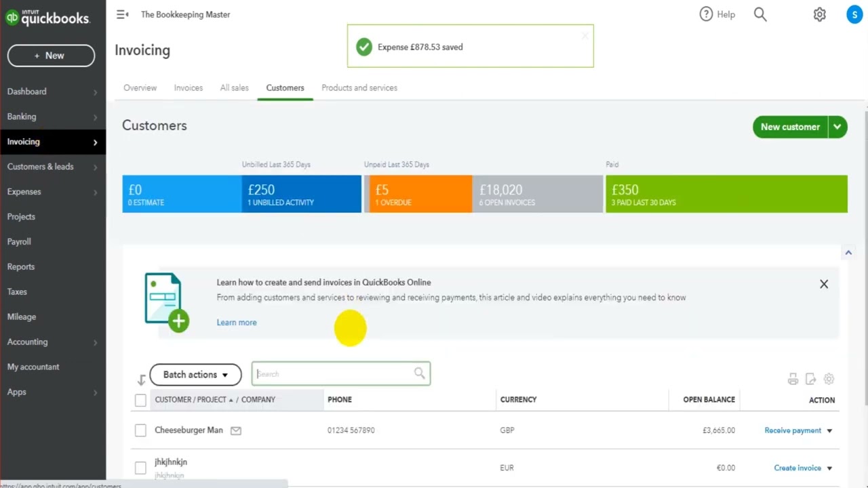This screenshot has width=868, height=488.
Task: Click the magnifier icon in customer search box
Action: point(419,373)
